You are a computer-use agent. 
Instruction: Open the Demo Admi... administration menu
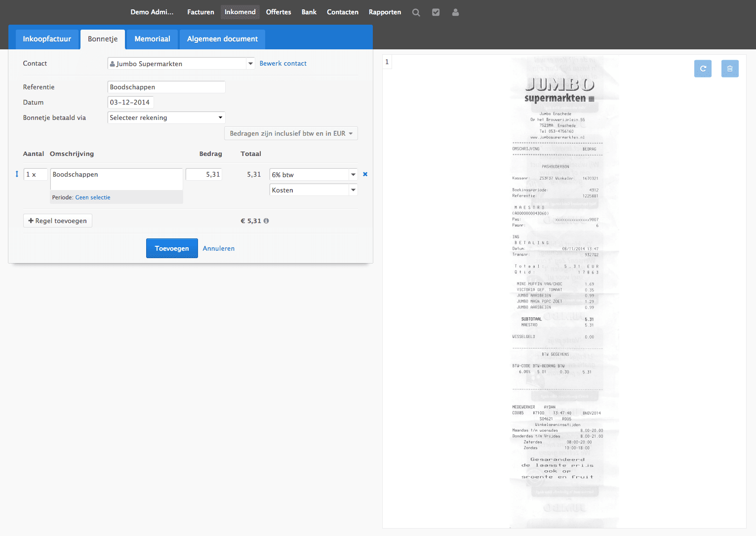coord(152,12)
